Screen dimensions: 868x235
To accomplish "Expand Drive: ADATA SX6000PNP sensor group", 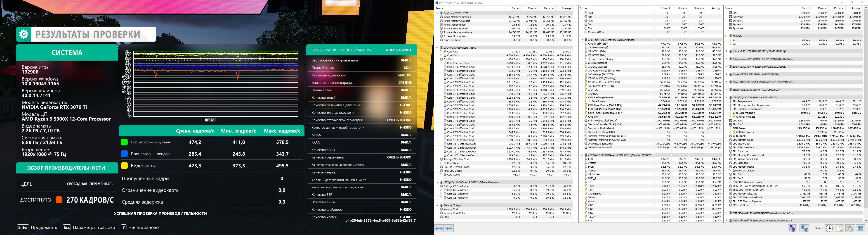I will click(x=726, y=90).
